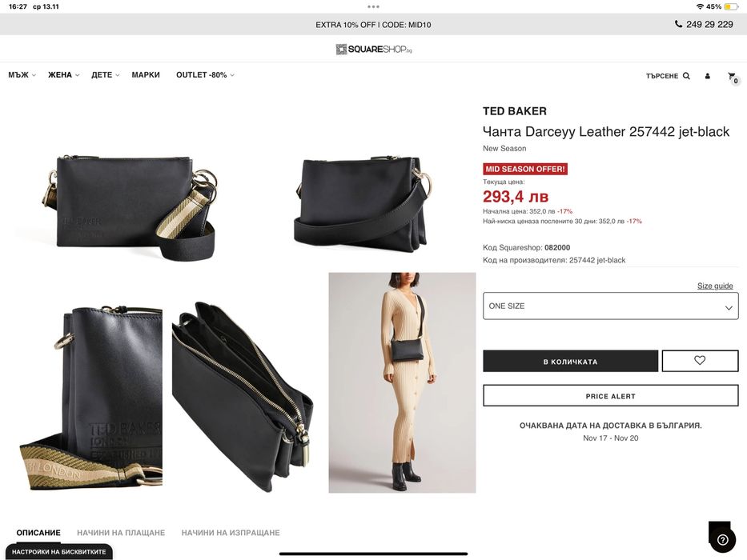Viewport: 747px width, 560px height.
Task: Tap the phone icon beside 249 29 229
Action: click(x=678, y=24)
